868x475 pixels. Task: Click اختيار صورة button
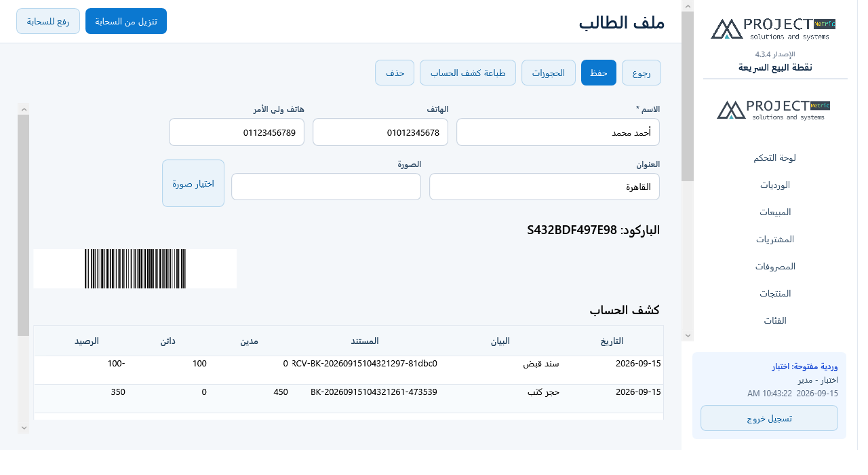[193, 183]
